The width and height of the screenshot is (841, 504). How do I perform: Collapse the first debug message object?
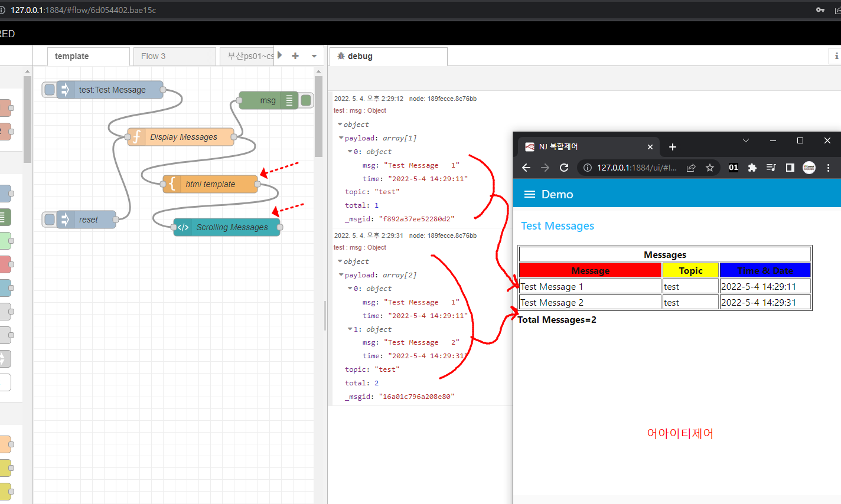click(x=340, y=125)
